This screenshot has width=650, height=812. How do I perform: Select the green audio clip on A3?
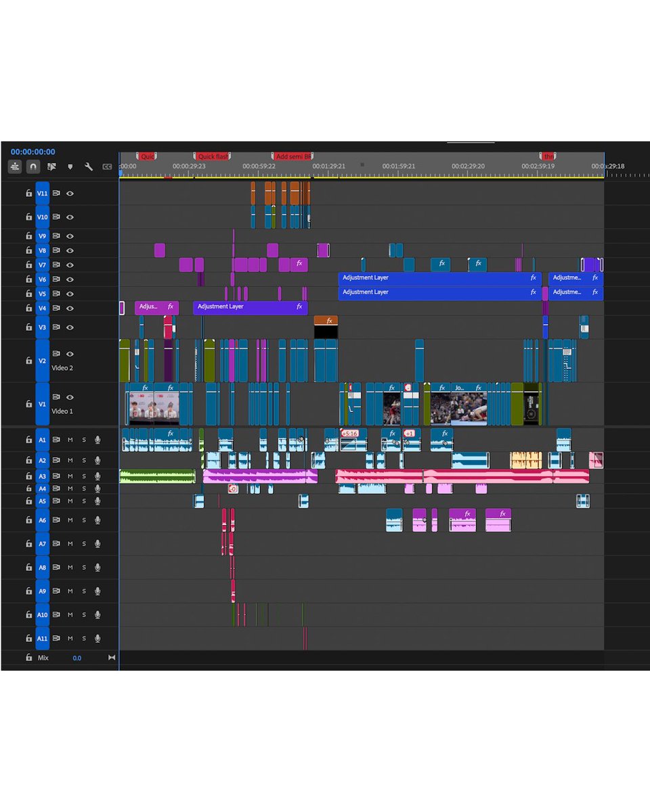point(157,476)
